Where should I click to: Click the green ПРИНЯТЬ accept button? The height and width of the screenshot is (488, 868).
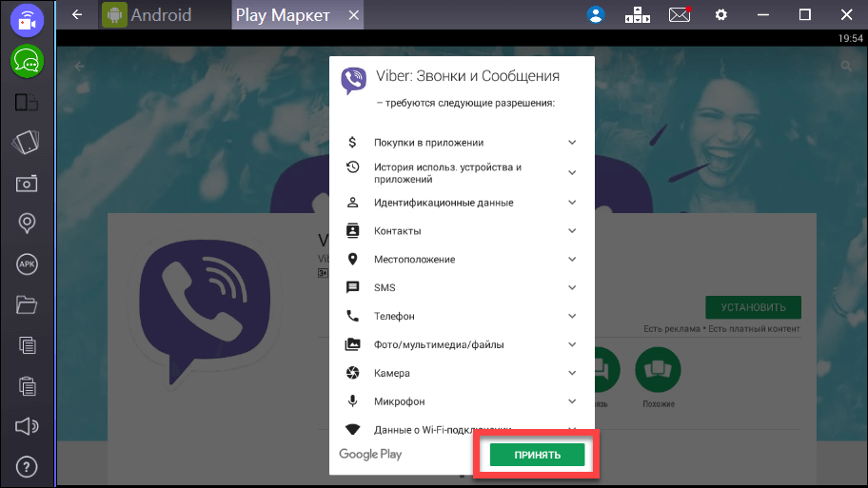tap(537, 456)
